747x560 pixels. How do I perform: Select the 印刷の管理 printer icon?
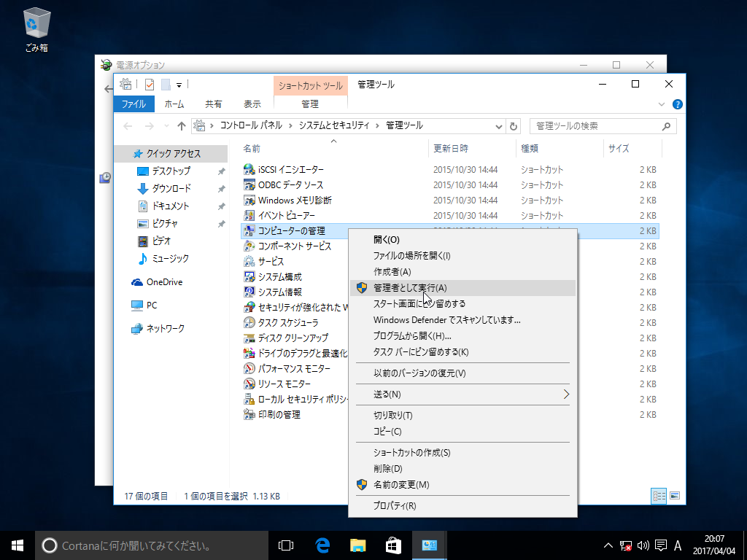pyautogui.click(x=249, y=414)
